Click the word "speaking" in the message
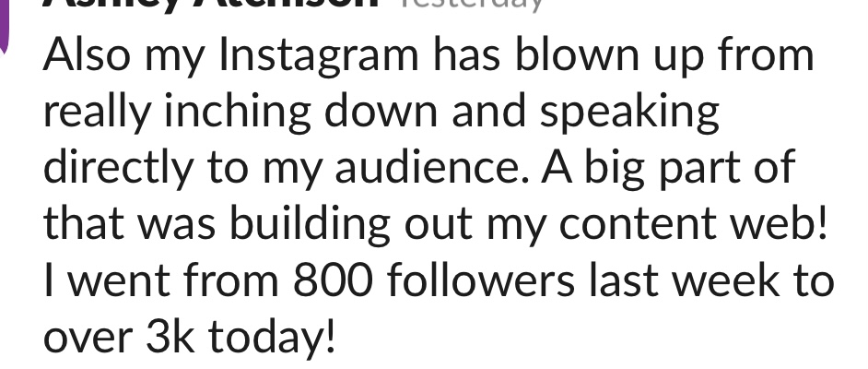 pos(628,113)
